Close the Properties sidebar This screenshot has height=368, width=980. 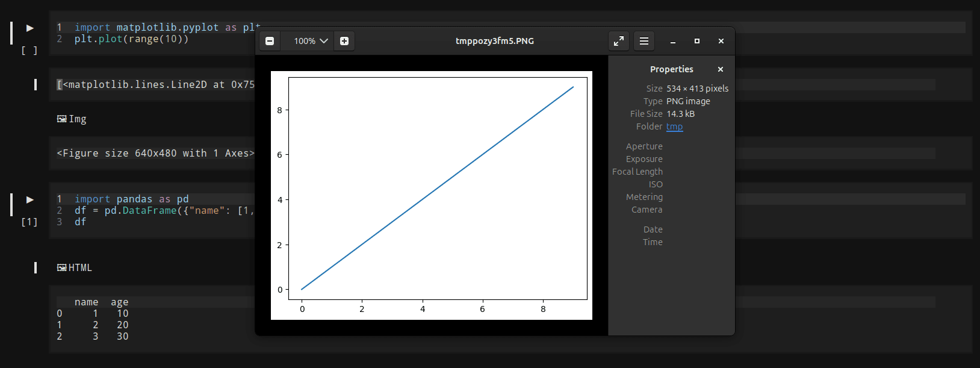pyautogui.click(x=721, y=69)
